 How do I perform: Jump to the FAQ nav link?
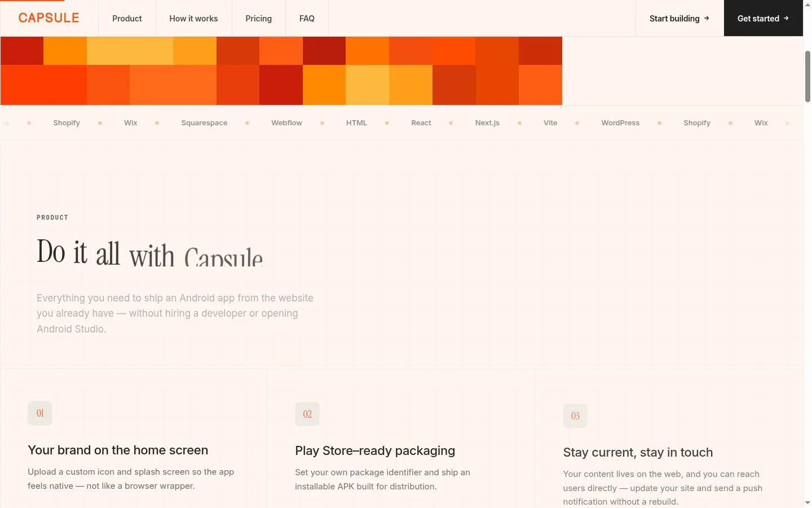pos(307,19)
